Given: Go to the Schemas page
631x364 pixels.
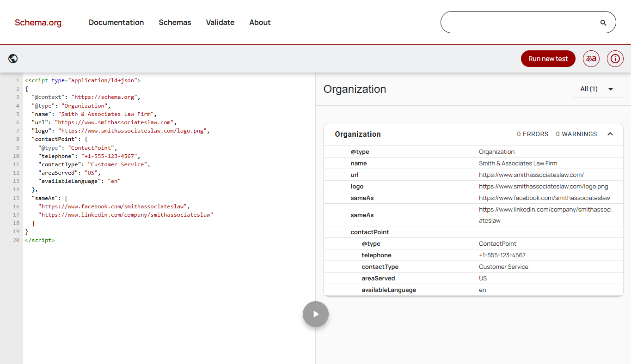Looking at the screenshot, I should coord(175,22).
